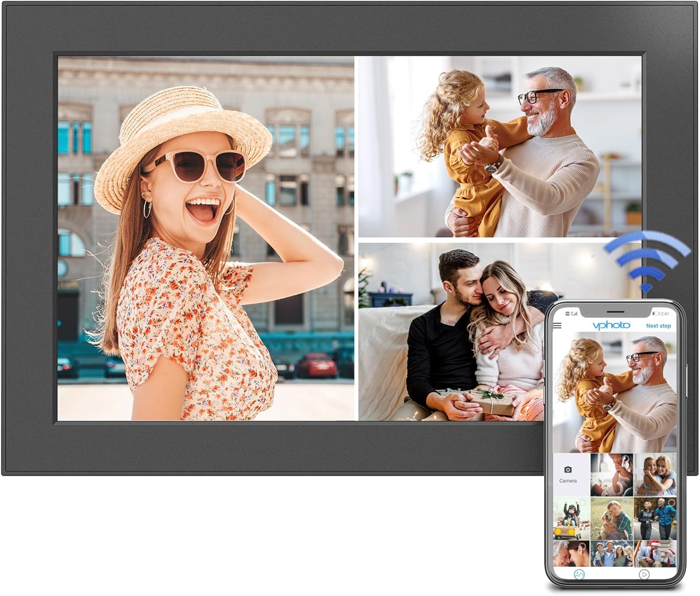Open the hamburger menu in the vphoto app
The image size is (700, 596).
tap(557, 325)
